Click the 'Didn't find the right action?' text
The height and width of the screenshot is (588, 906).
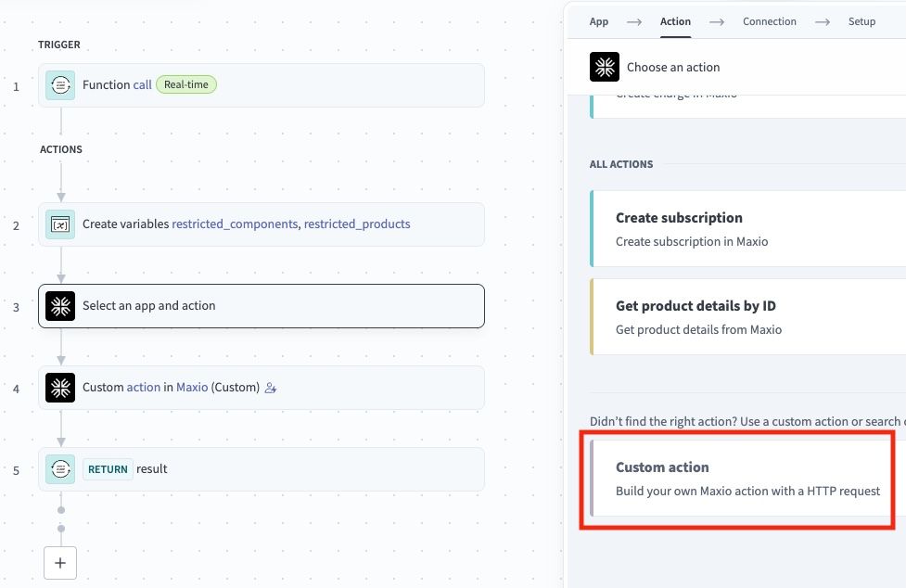click(747, 422)
